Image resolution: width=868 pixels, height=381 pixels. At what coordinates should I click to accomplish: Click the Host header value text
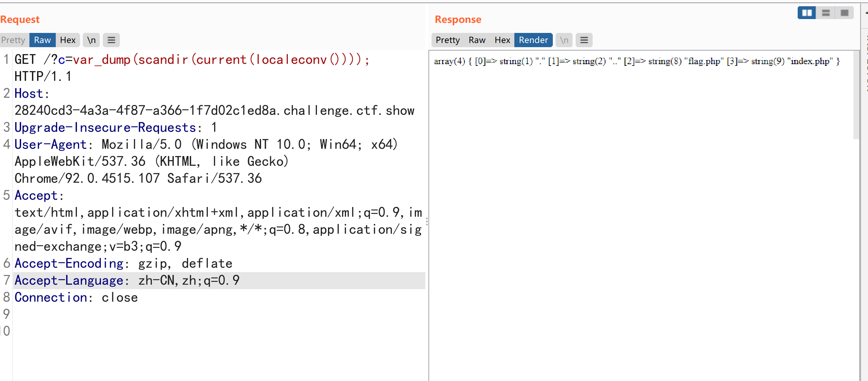(214, 111)
